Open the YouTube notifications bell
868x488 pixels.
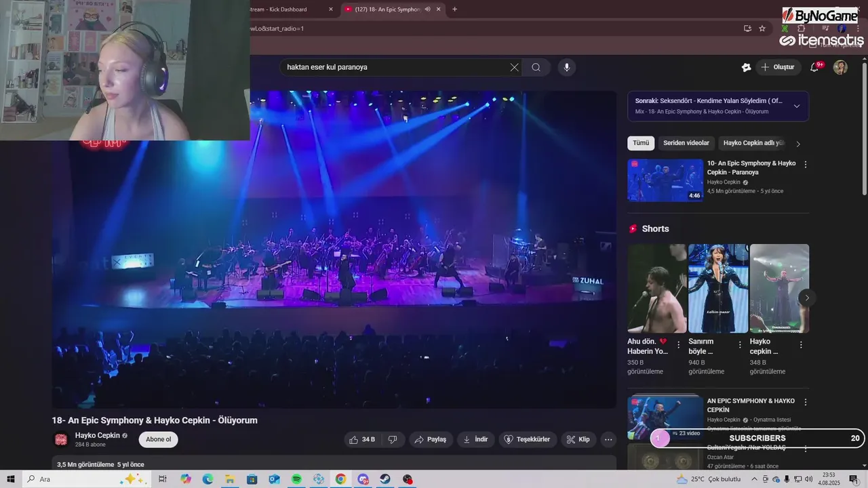point(815,67)
